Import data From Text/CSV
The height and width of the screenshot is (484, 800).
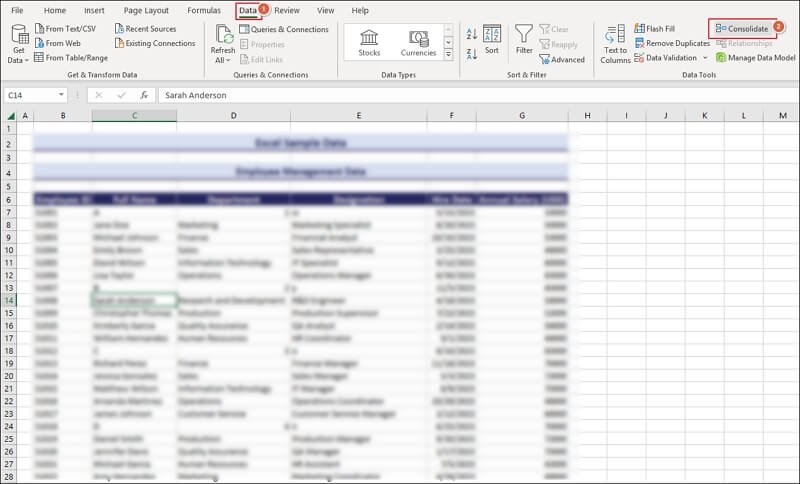[x=69, y=29]
